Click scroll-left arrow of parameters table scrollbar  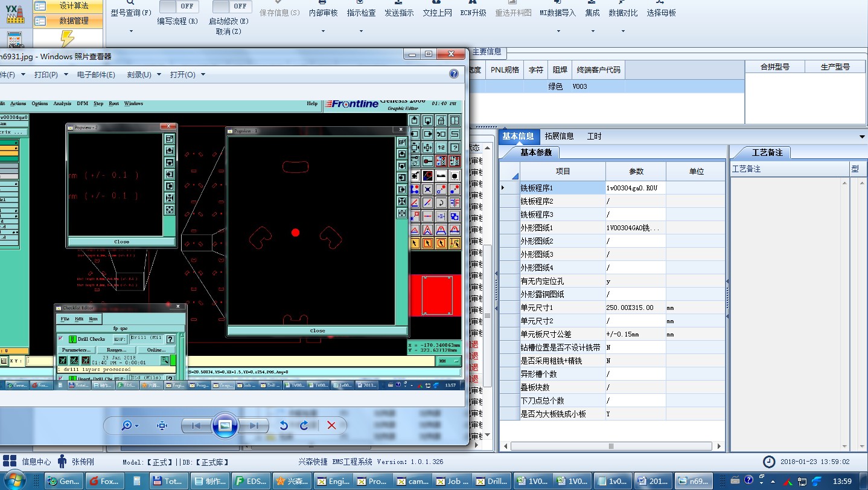pos(506,446)
